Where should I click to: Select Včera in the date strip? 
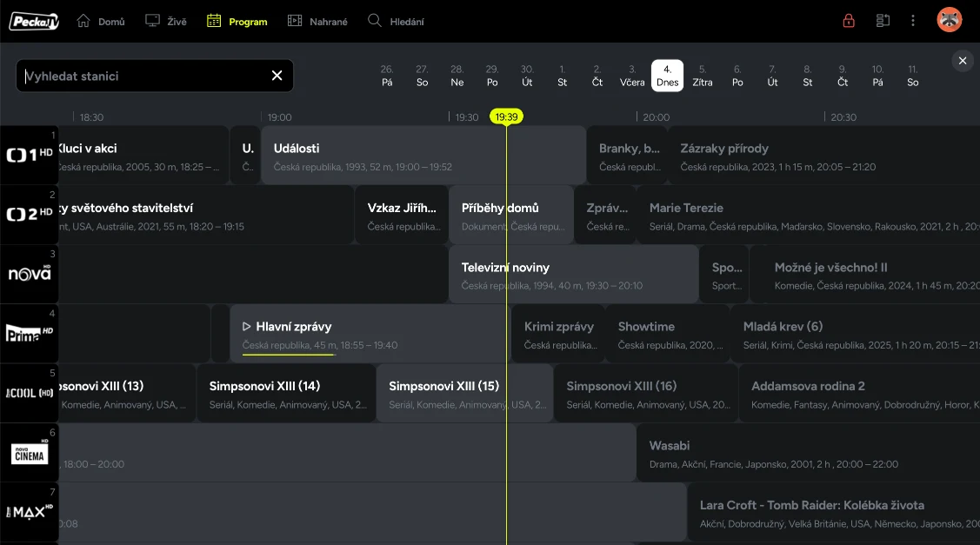point(632,76)
